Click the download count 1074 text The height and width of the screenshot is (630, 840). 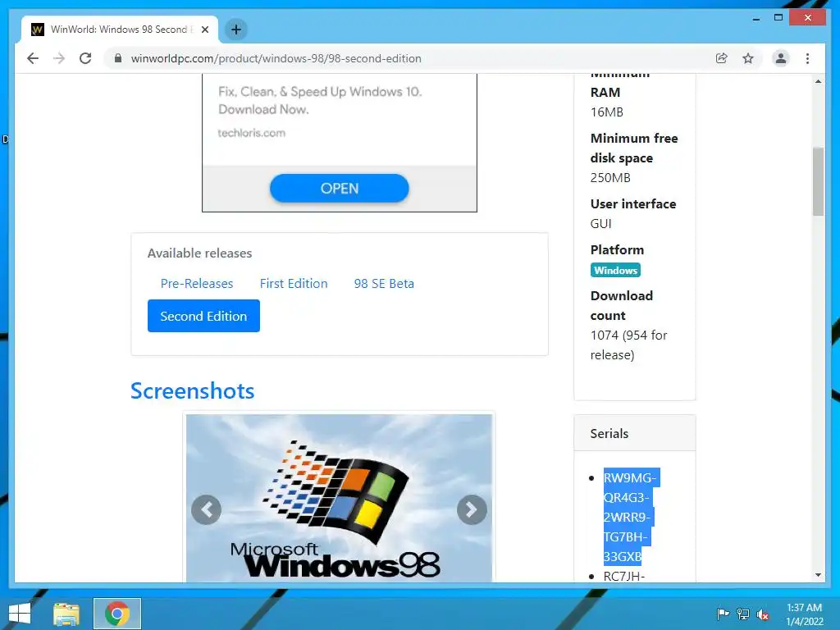pos(628,345)
